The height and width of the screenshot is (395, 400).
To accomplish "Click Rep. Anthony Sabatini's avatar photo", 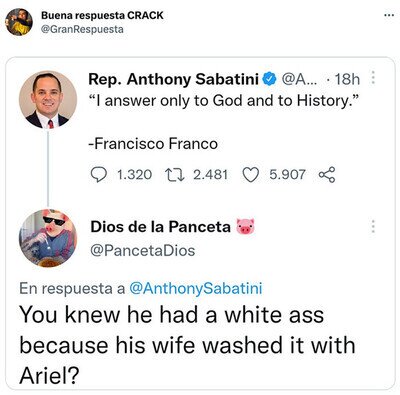I will [x=48, y=99].
